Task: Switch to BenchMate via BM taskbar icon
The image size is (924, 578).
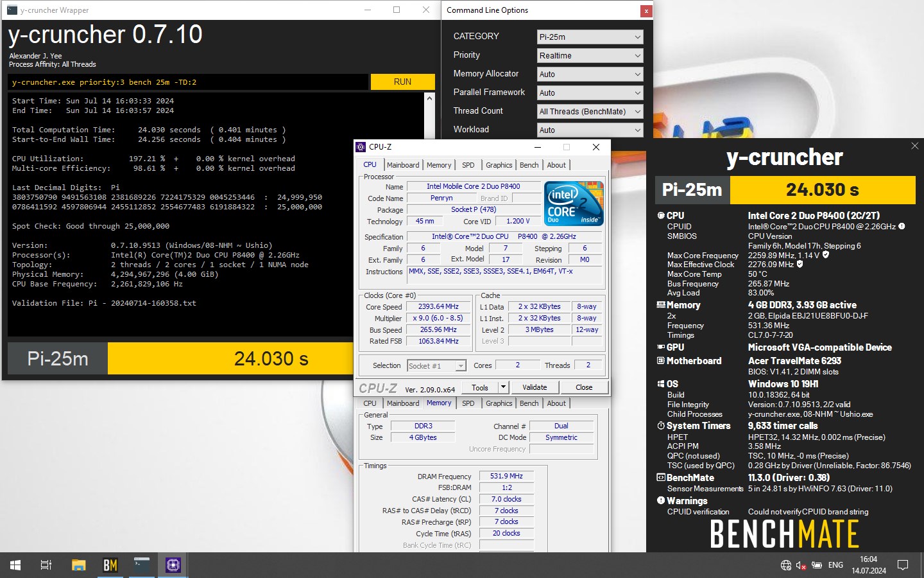Action: [110, 565]
